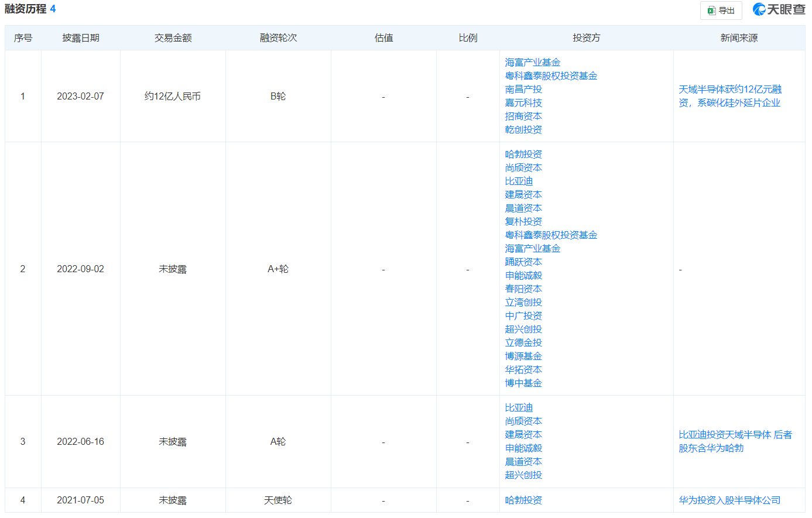Click the 新闻来源 column header
This screenshot has width=812, height=518.
click(x=739, y=38)
